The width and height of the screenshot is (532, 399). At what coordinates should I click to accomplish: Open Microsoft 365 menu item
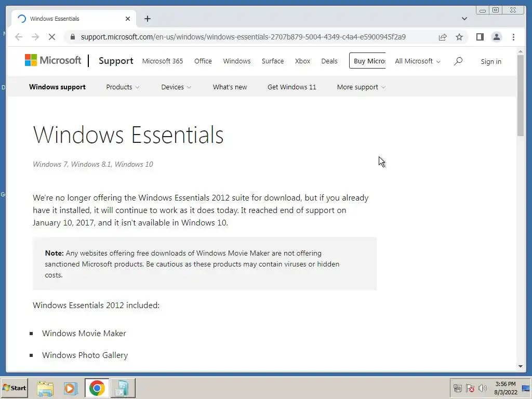(x=163, y=61)
